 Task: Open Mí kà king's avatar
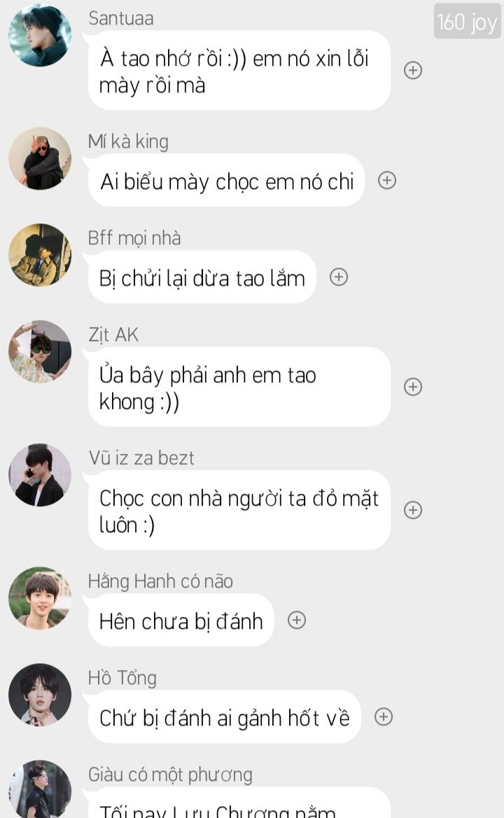pos(40,158)
